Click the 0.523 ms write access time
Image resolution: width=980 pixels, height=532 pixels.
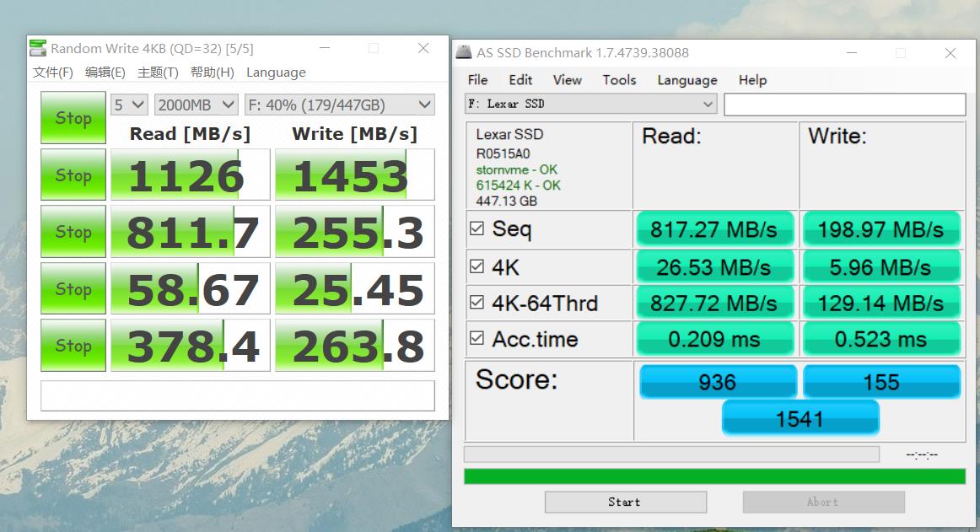coord(881,339)
